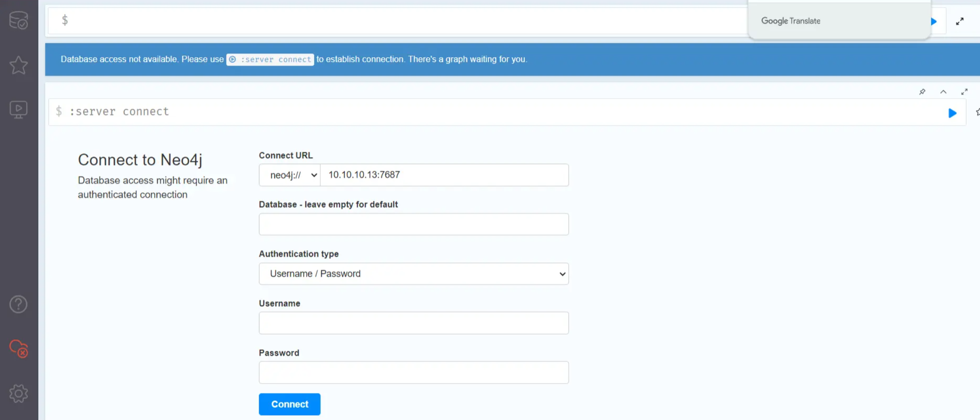The image size is (980, 420).
Task: Open the Favorites star sidebar icon
Action: pos(18,65)
